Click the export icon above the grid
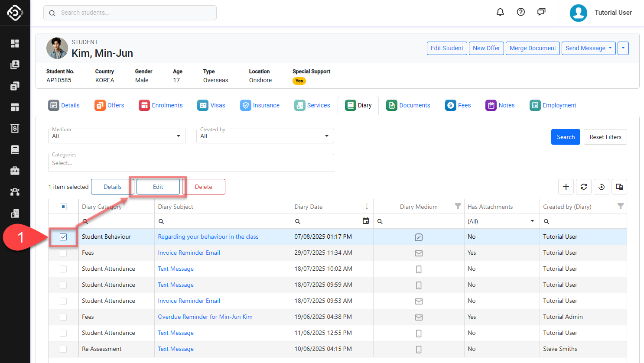Image resolution: width=644 pixels, height=363 pixels. [619, 187]
